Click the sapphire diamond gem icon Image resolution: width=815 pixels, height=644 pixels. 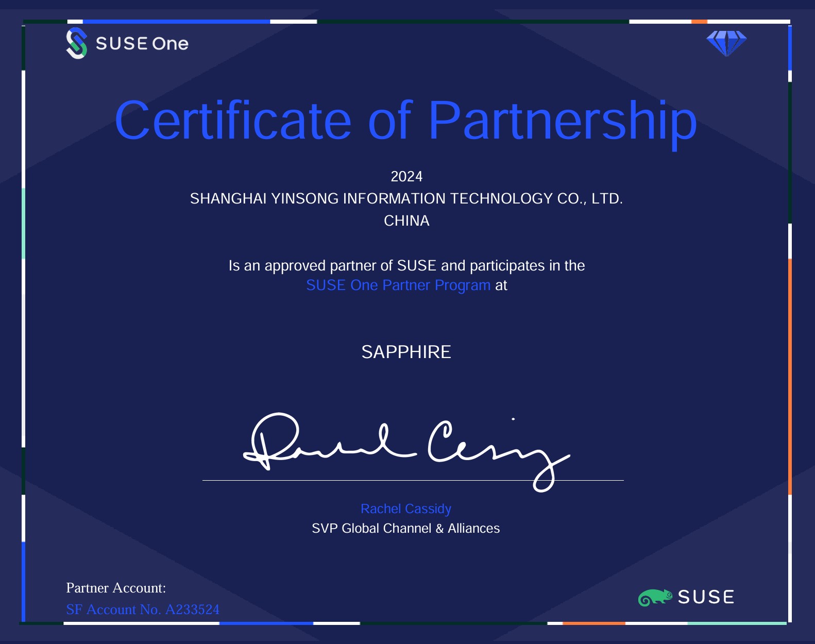tap(726, 43)
